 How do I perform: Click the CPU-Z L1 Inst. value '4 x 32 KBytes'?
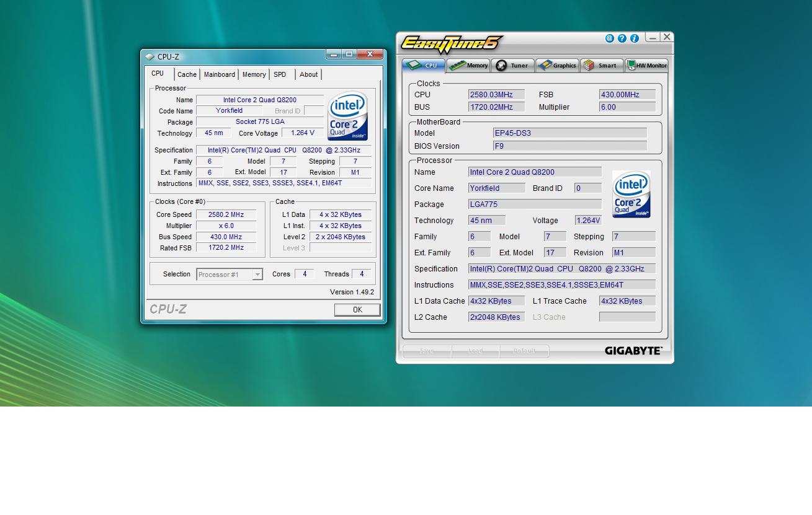tap(341, 226)
